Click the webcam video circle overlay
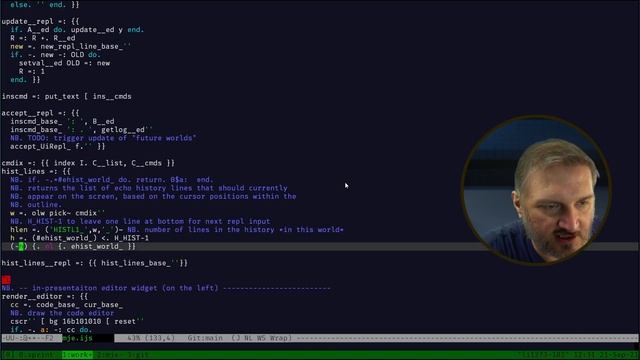Viewport: 640px width, 360px height. click(x=536, y=190)
